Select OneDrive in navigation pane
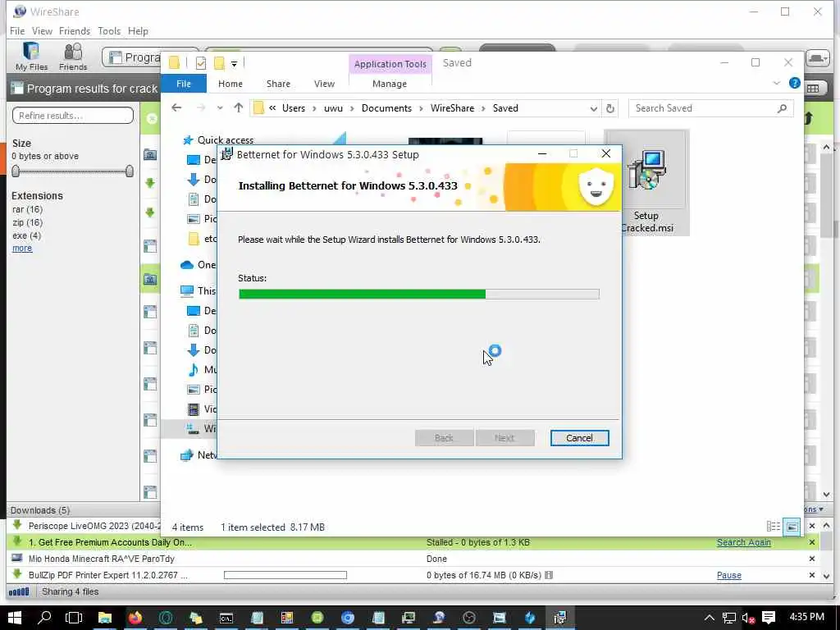The height and width of the screenshot is (630, 840). click(199, 265)
